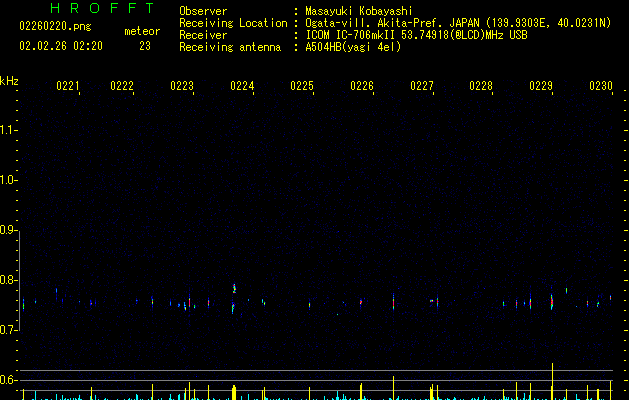Select the file name 02260220.png
The image size is (629, 400).
coord(55,26)
